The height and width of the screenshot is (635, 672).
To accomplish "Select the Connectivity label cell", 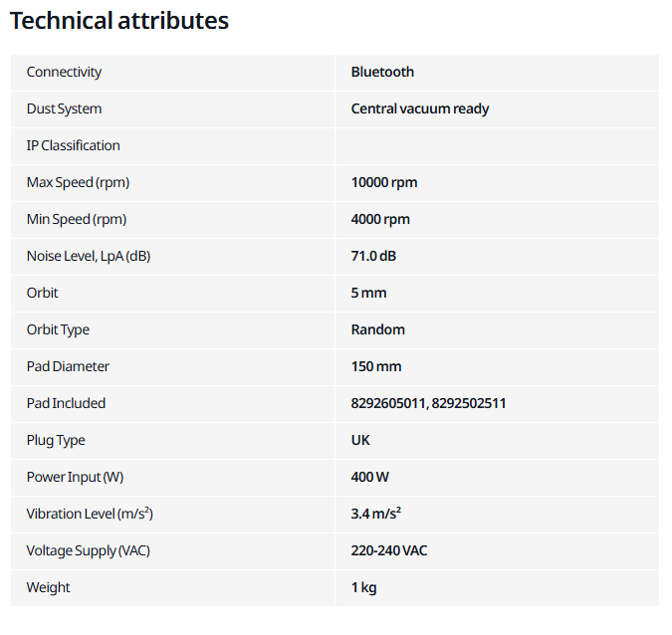I will pyautogui.click(x=172, y=72).
